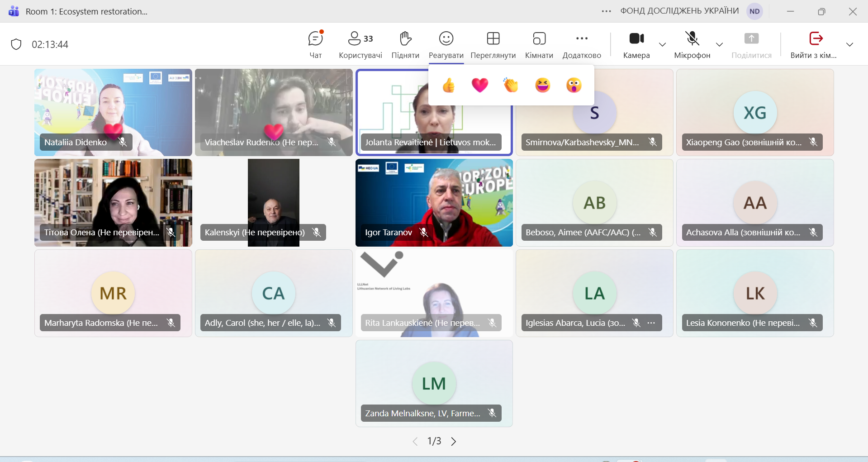Send the red heart reaction
The width and height of the screenshot is (868, 462).
(479, 85)
